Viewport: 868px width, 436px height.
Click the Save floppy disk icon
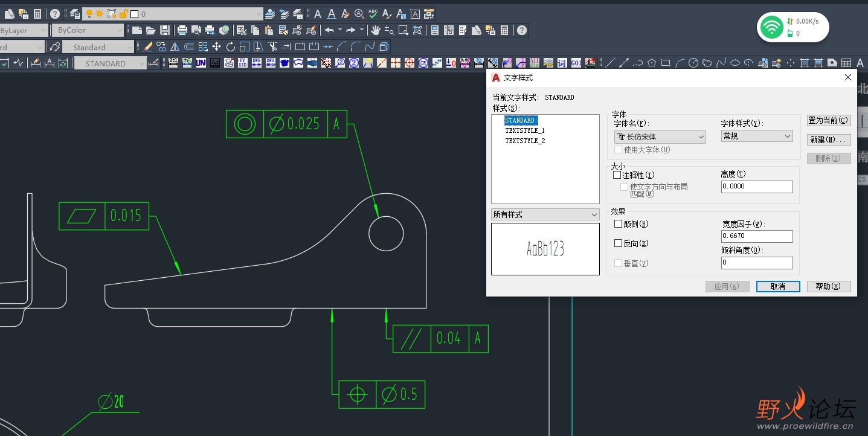pyautogui.click(x=164, y=30)
